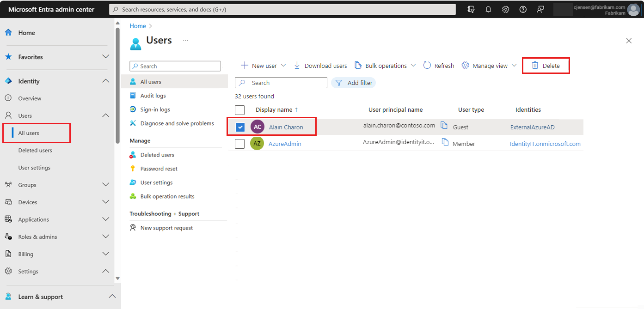Image resolution: width=644 pixels, height=309 pixels.
Task: Open the New user menu
Action: click(x=262, y=65)
